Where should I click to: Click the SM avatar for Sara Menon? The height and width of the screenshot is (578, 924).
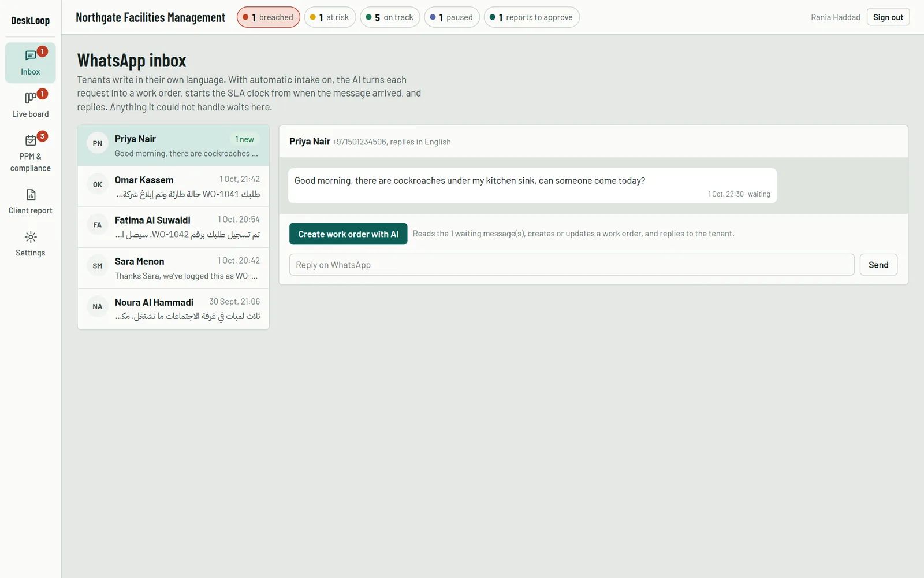[98, 266]
